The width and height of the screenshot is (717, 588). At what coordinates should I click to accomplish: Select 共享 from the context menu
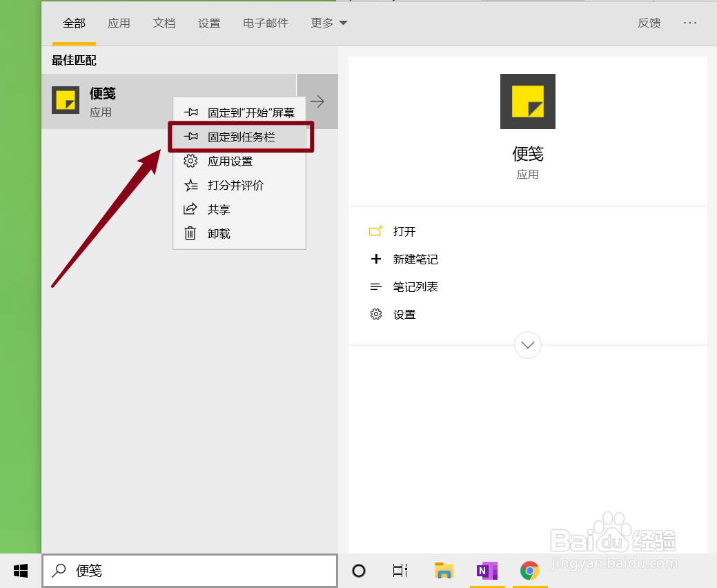tap(218, 209)
